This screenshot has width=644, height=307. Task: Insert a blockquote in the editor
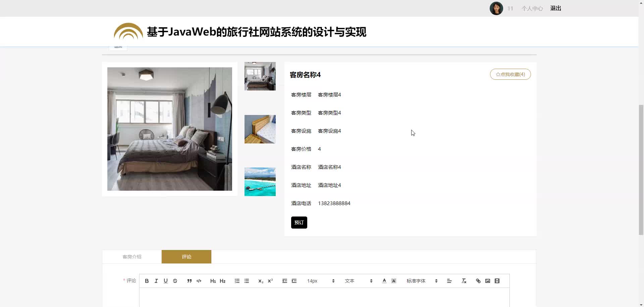tap(189, 281)
